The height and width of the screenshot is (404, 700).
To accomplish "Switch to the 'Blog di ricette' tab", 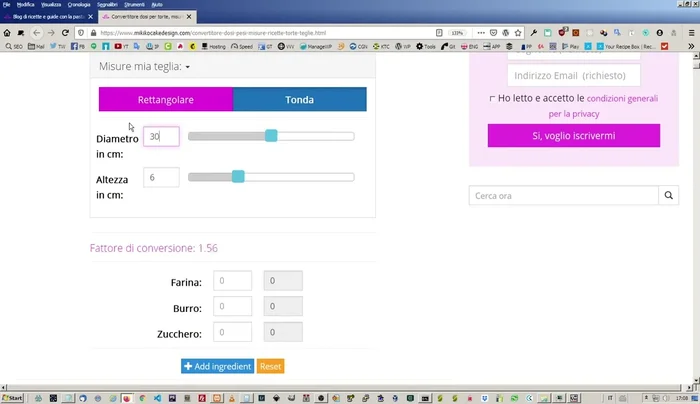I will 50,18.
